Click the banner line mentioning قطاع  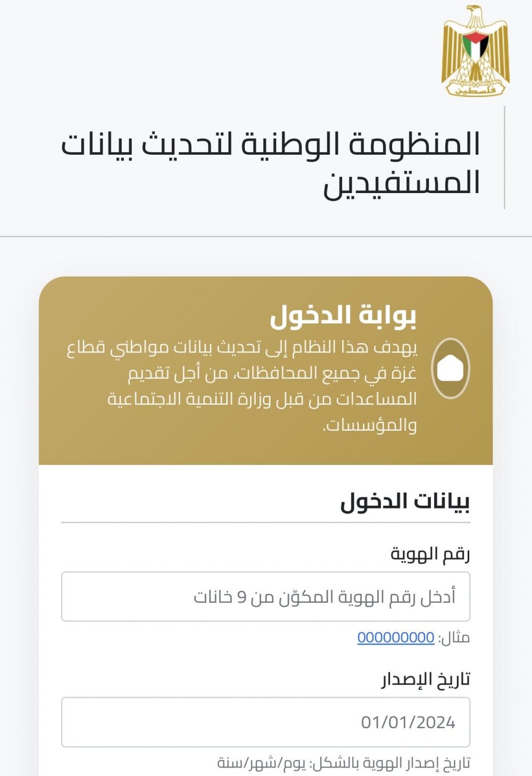coord(242,347)
